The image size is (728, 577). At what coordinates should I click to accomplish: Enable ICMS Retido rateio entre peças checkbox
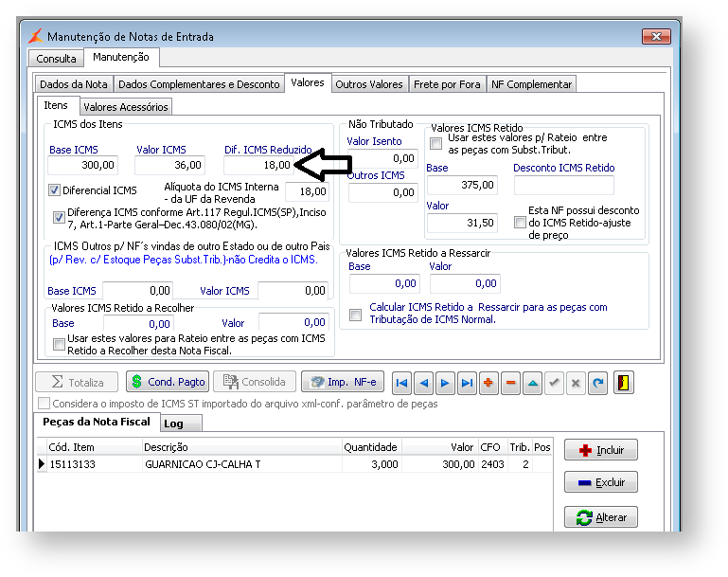click(435, 144)
